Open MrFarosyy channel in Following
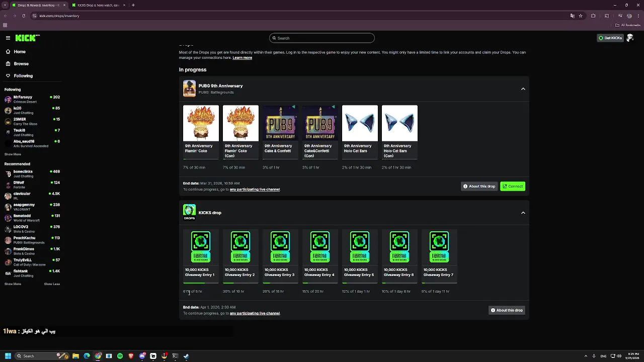The image size is (644, 362). click(32, 99)
